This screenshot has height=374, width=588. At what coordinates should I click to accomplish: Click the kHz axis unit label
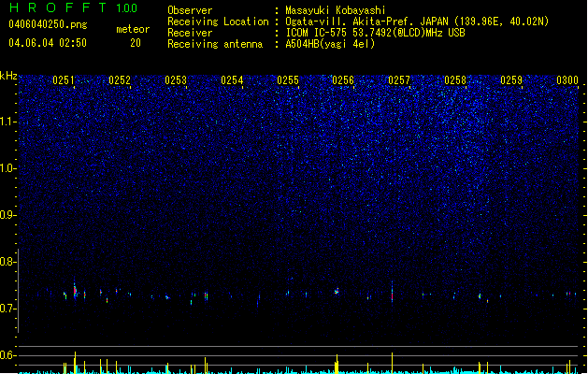point(8,76)
